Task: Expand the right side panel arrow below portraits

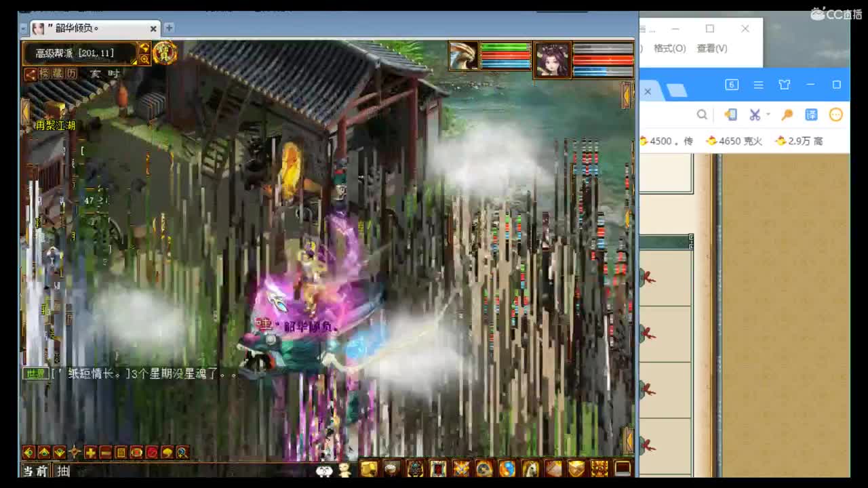Action: coord(627,96)
